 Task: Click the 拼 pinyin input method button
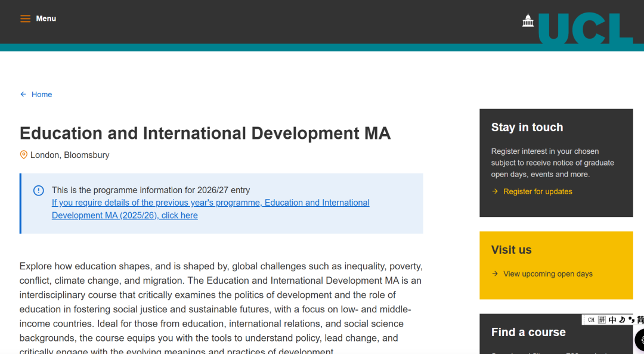tap(602, 320)
